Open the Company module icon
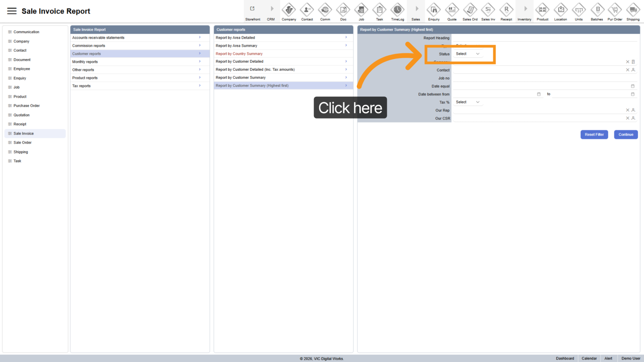644x362 pixels. coord(289,10)
